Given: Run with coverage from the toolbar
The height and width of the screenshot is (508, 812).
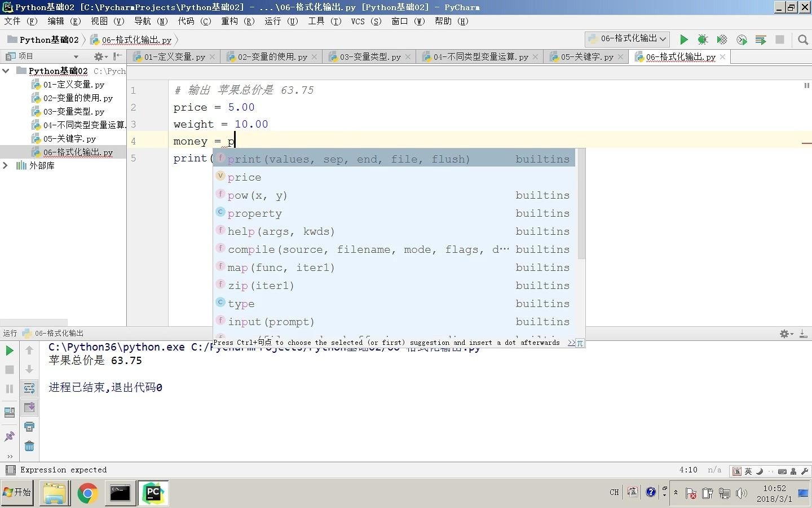Looking at the screenshot, I should tap(722, 40).
